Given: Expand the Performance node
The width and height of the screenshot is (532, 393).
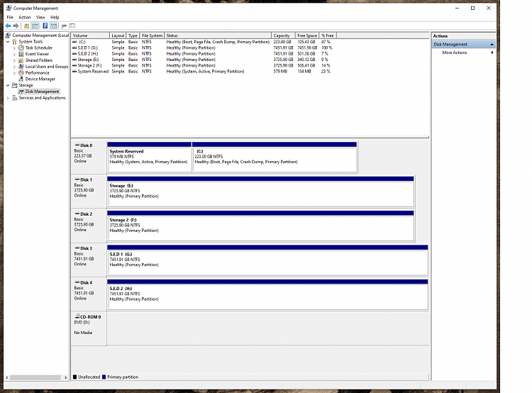Looking at the screenshot, I should (x=14, y=73).
